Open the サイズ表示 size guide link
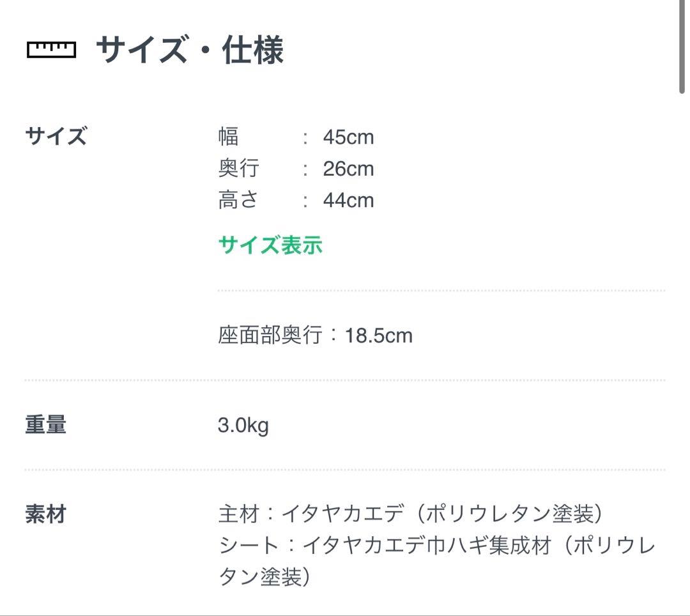 [x=270, y=245]
